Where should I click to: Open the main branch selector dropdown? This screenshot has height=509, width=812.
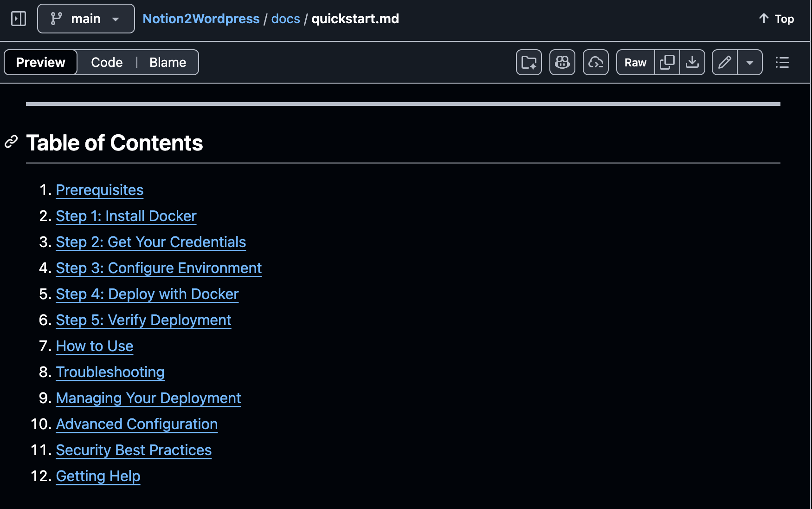(x=86, y=19)
